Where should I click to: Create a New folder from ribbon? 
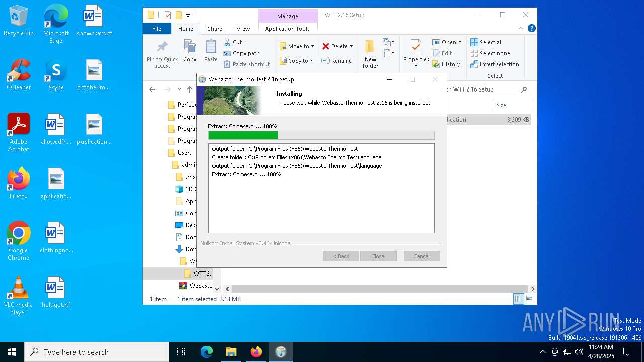tap(370, 54)
